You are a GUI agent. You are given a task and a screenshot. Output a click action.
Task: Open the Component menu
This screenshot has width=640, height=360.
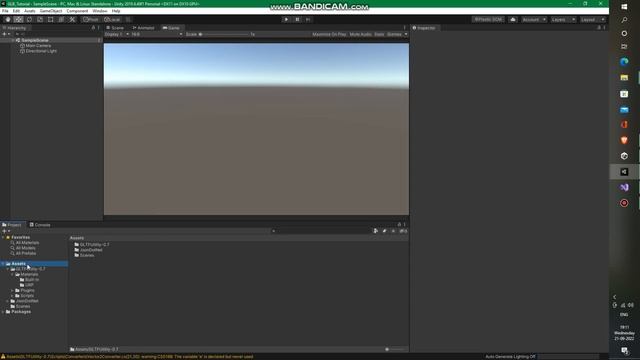(77, 11)
